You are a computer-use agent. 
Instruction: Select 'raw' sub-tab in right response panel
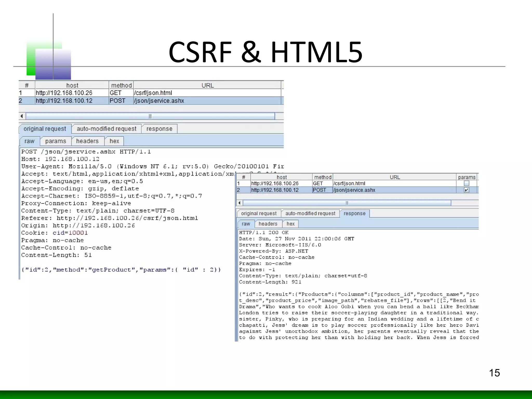tap(246, 224)
